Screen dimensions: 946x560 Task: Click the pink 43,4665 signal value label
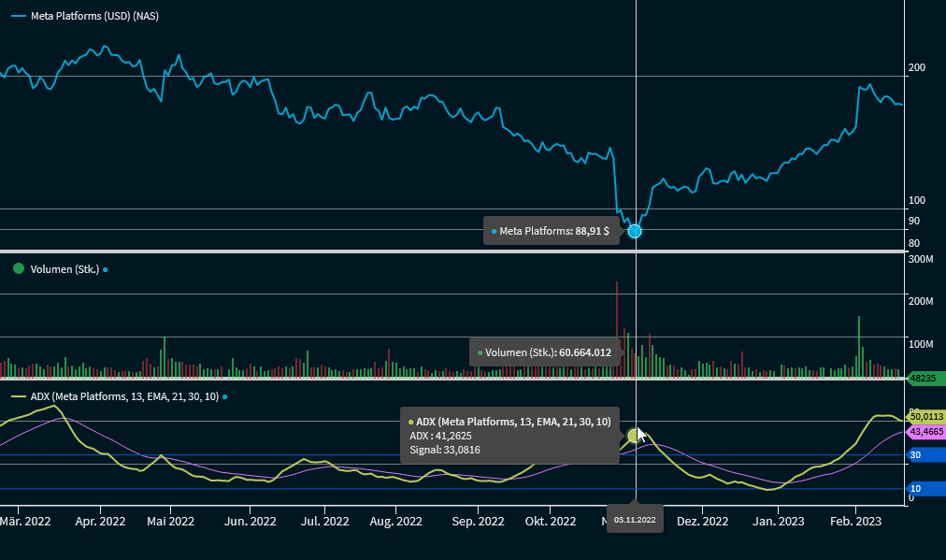coord(926,431)
